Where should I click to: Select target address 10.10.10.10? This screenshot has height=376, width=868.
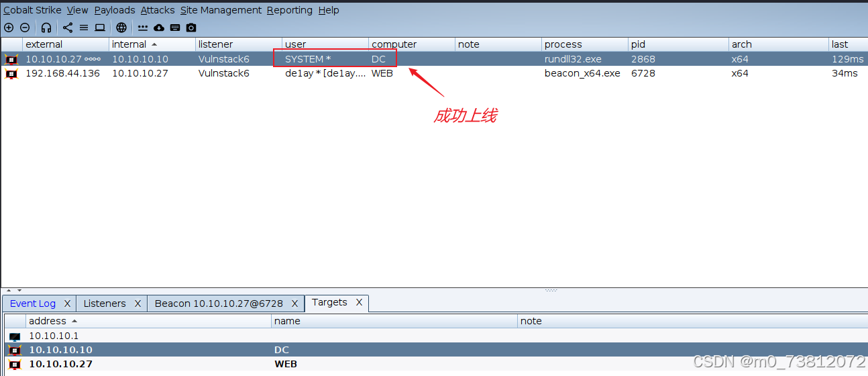coord(60,350)
